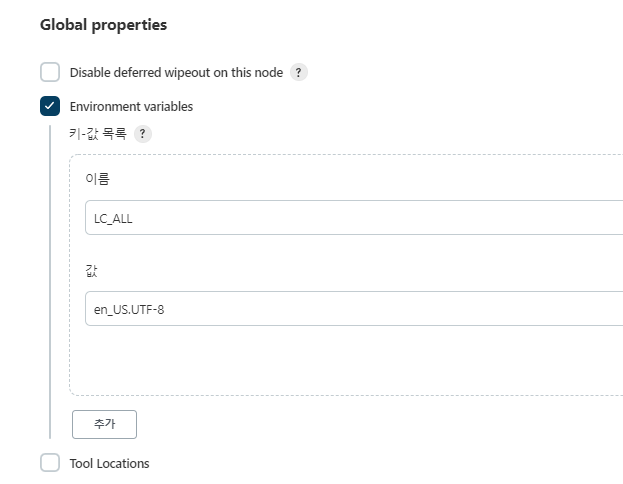Place cursor right after LC_ALL text
The width and height of the screenshot is (623, 484).
(x=133, y=219)
